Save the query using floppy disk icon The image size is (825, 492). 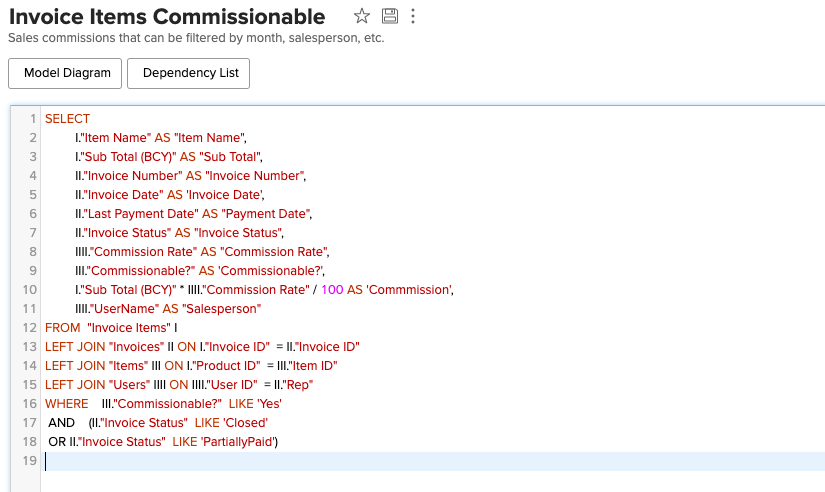coord(389,16)
